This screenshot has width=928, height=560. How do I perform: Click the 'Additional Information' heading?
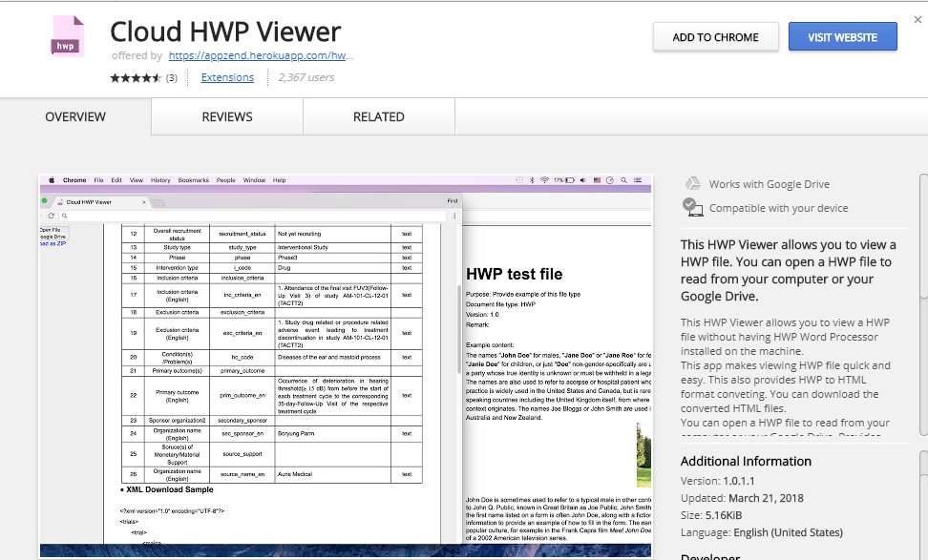[746, 461]
